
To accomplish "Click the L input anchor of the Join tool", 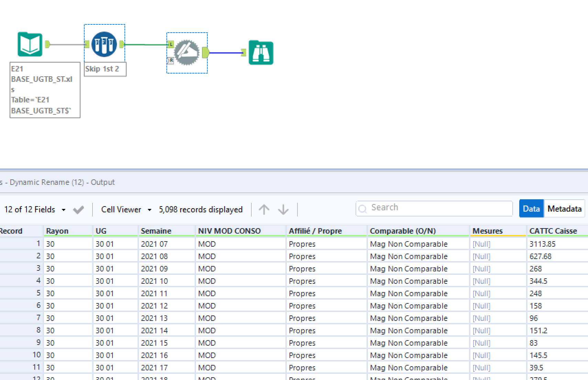I will click(171, 44).
